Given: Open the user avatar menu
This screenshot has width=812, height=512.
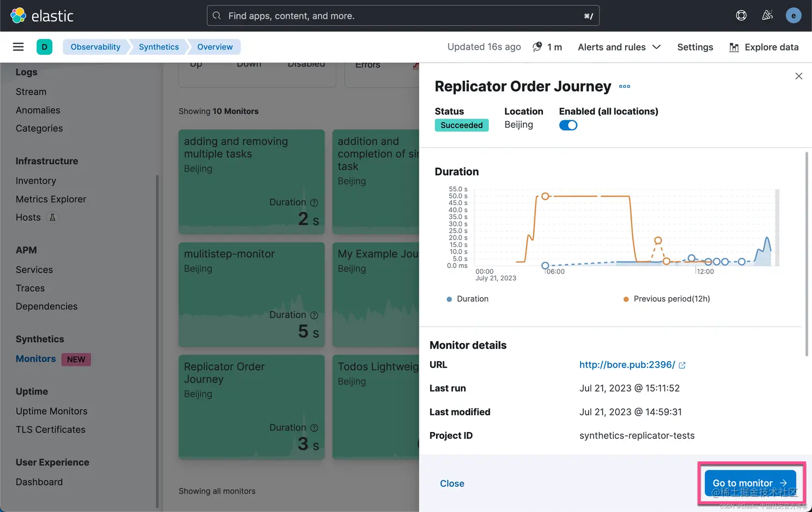Looking at the screenshot, I should pyautogui.click(x=793, y=16).
